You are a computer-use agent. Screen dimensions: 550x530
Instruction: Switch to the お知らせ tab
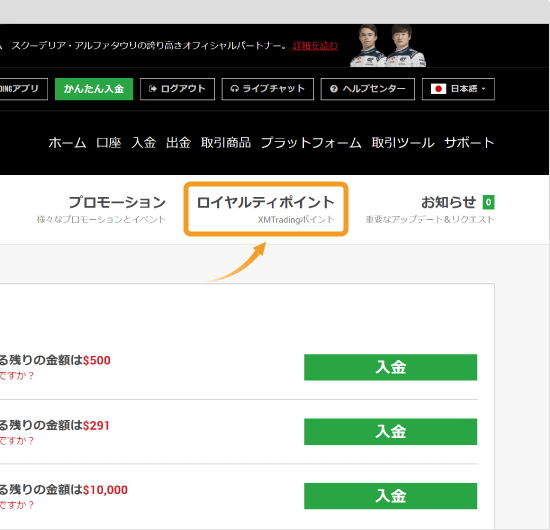click(x=430, y=209)
